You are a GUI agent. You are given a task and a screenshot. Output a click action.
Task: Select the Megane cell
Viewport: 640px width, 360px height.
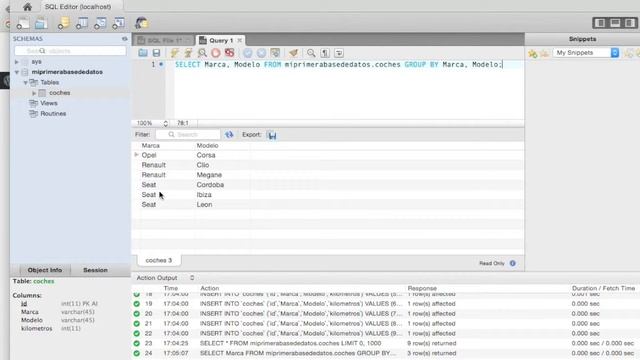[x=209, y=175]
